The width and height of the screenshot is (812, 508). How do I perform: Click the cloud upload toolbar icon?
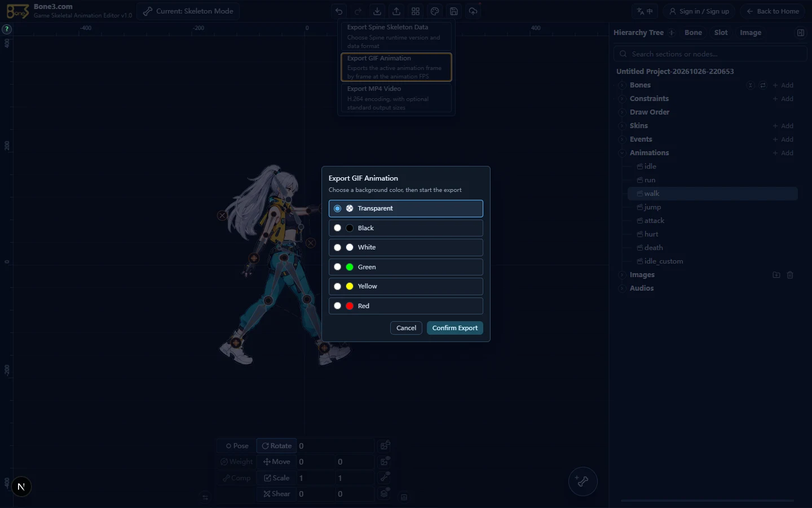pyautogui.click(x=473, y=11)
